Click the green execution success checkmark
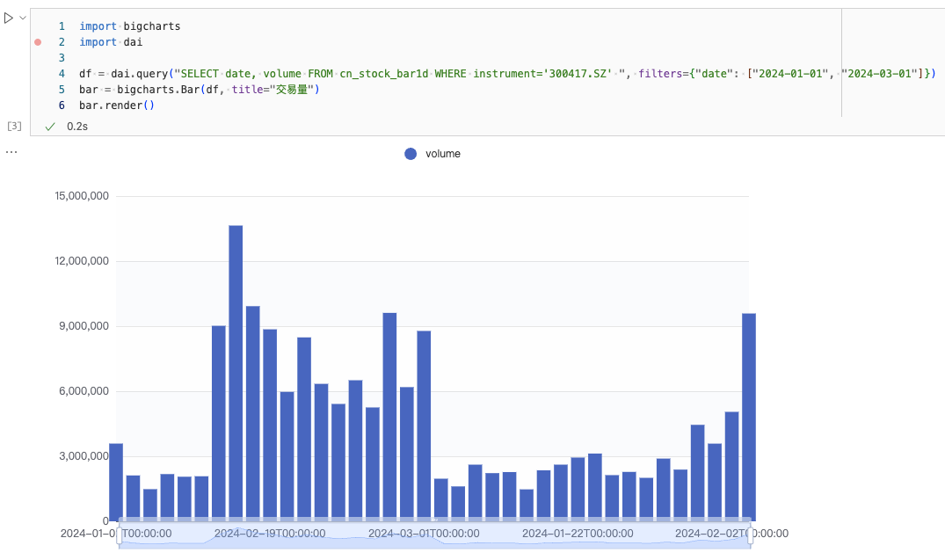The width and height of the screenshot is (945, 560). (x=50, y=126)
